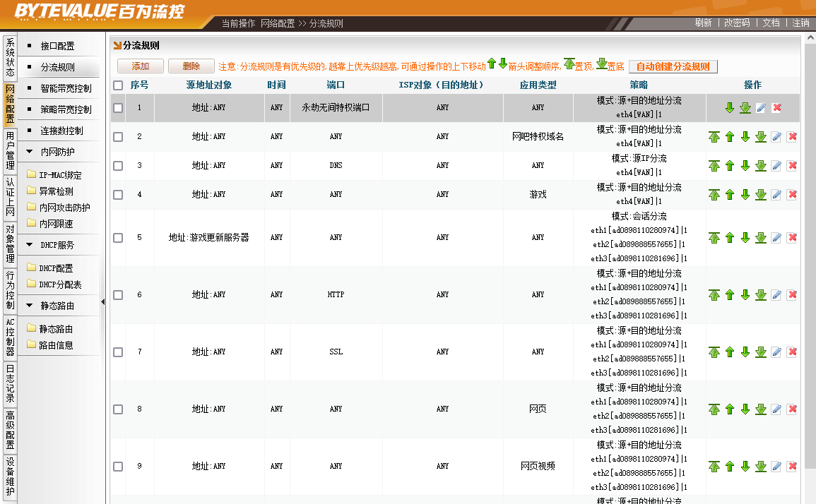Move rule 2 up one position
Image resolution: width=816 pixels, height=504 pixels.
pyautogui.click(x=730, y=137)
